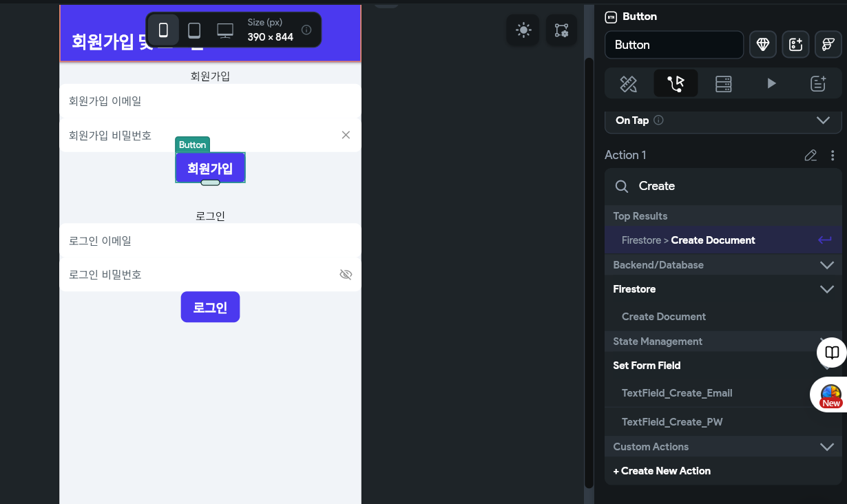Image resolution: width=847 pixels, height=504 pixels.
Task: Click the pencil edit icon for Action 1
Action: click(x=811, y=156)
